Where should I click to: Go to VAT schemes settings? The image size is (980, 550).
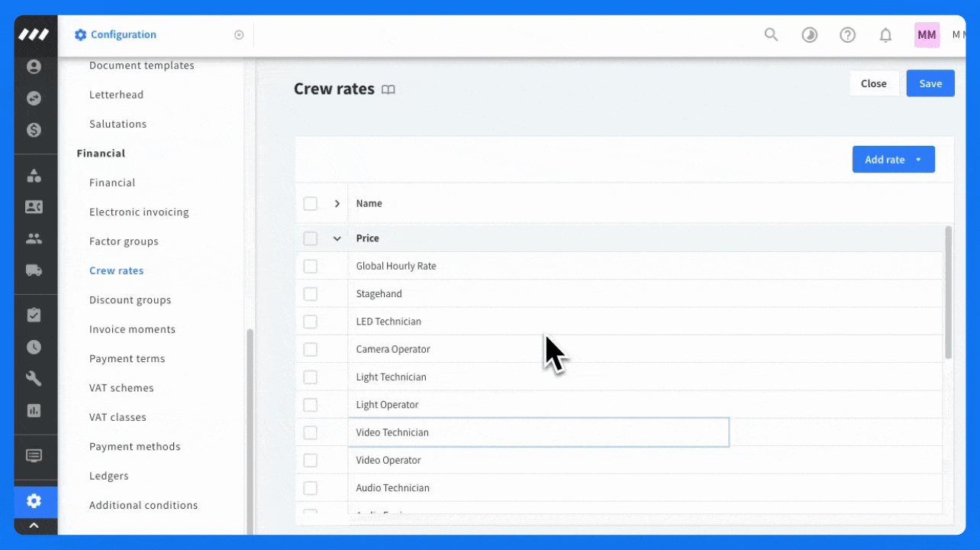pyautogui.click(x=121, y=388)
